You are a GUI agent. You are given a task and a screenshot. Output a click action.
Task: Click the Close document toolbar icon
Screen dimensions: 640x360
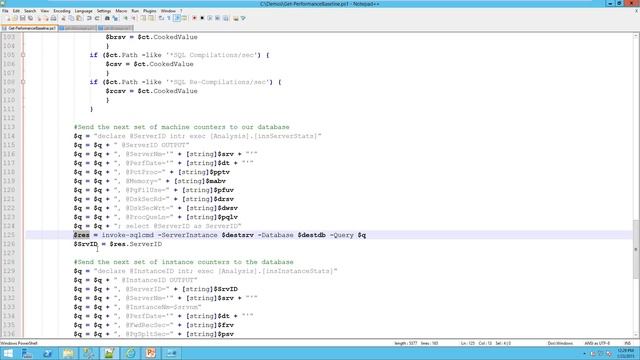(39, 18)
